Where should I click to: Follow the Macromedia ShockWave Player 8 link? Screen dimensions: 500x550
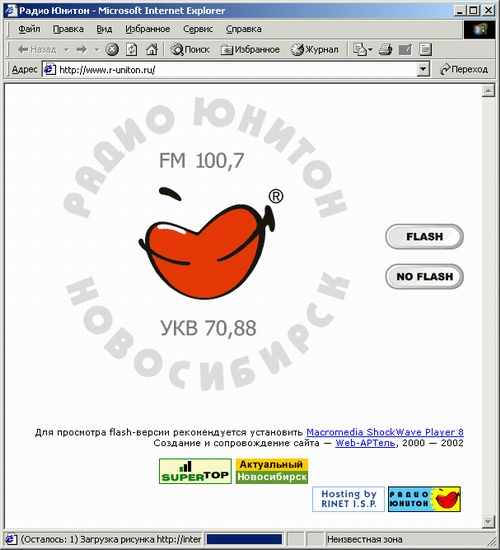coord(385,432)
